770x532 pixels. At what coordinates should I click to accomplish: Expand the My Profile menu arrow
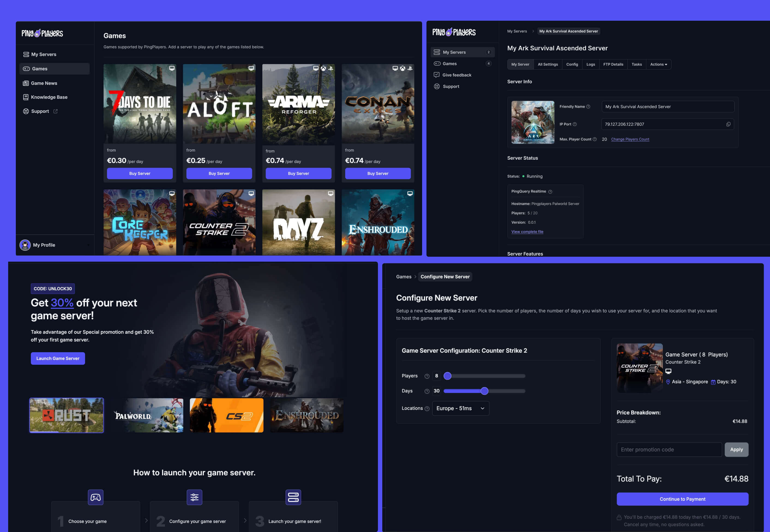tap(88, 245)
